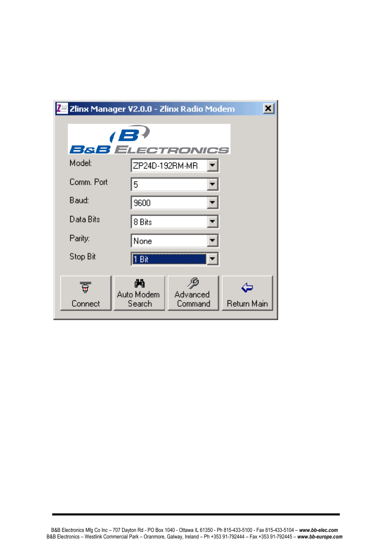Click the Connect button label
The image size is (392, 557).
pyautogui.click(x=85, y=304)
